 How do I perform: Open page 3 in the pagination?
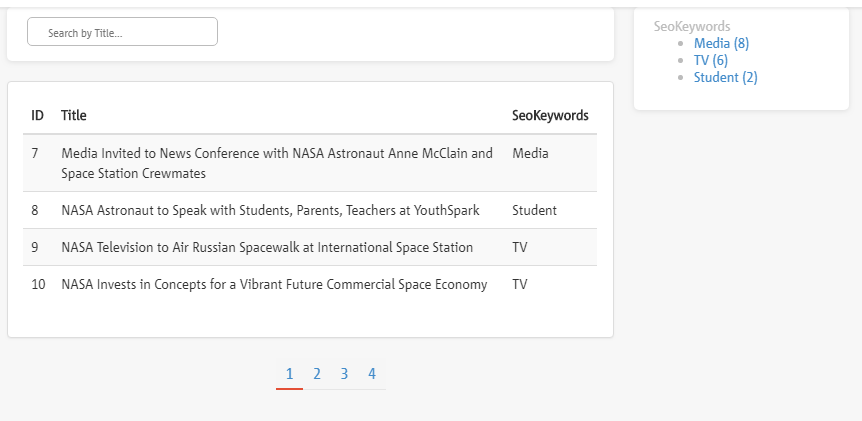coord(344,374)
